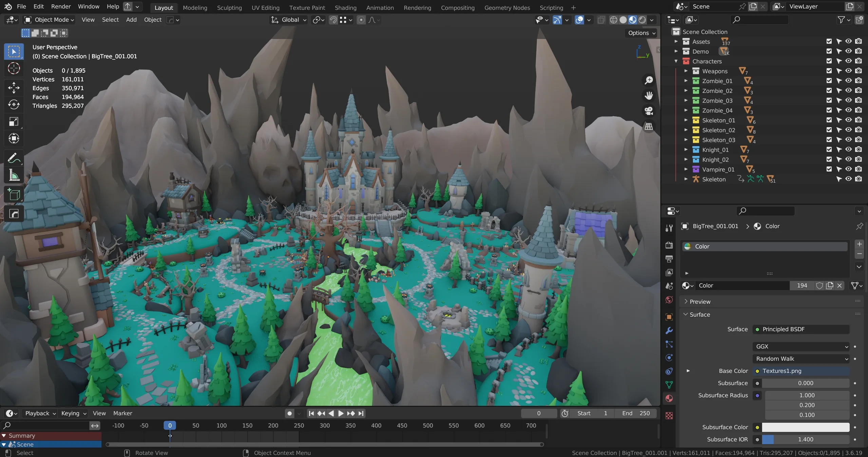Expand the Preview panel
Screen dimensions: 868x457
[x=700, y=302]
